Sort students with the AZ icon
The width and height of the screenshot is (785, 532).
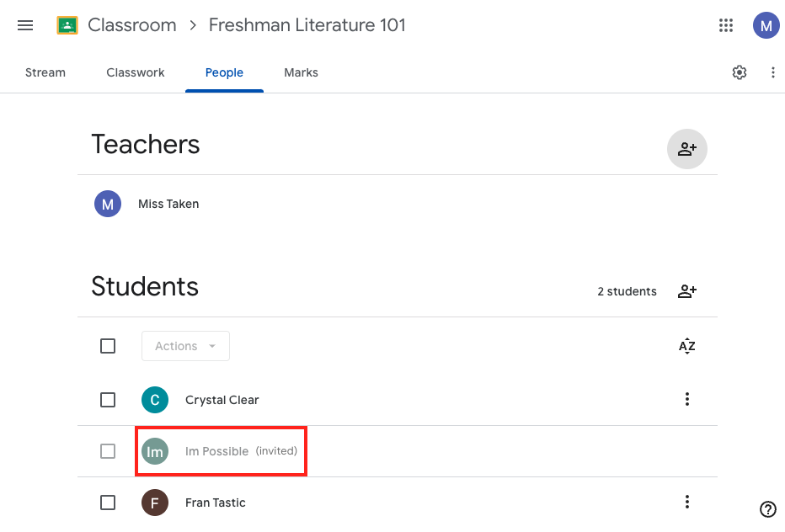point(687,346)
